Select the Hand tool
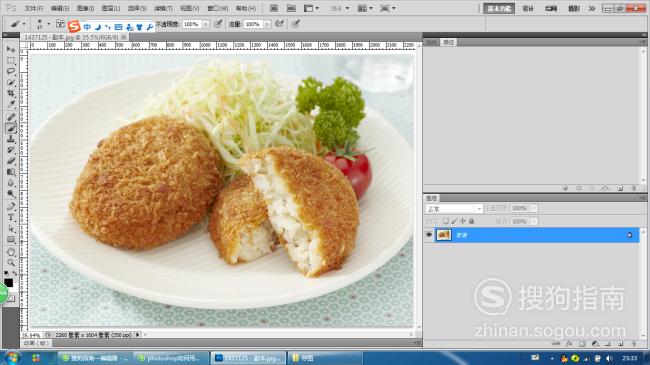The image size is (650, 365). pos(11,252)
